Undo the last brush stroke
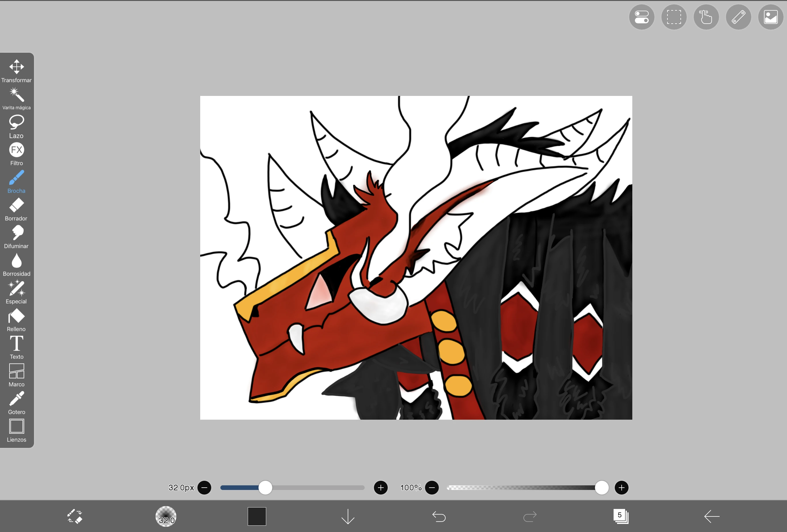Screen dimensions: 787x532 coord(439,516)
